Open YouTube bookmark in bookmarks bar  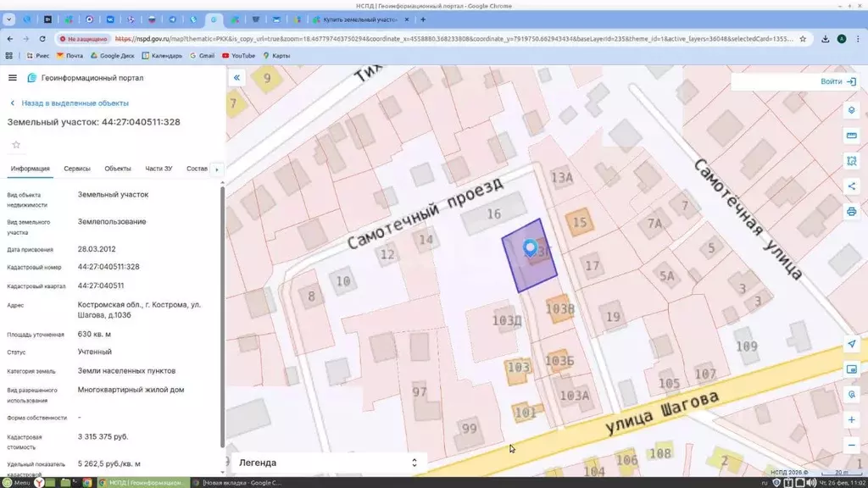pyautogui.click(x=238, y=56)
